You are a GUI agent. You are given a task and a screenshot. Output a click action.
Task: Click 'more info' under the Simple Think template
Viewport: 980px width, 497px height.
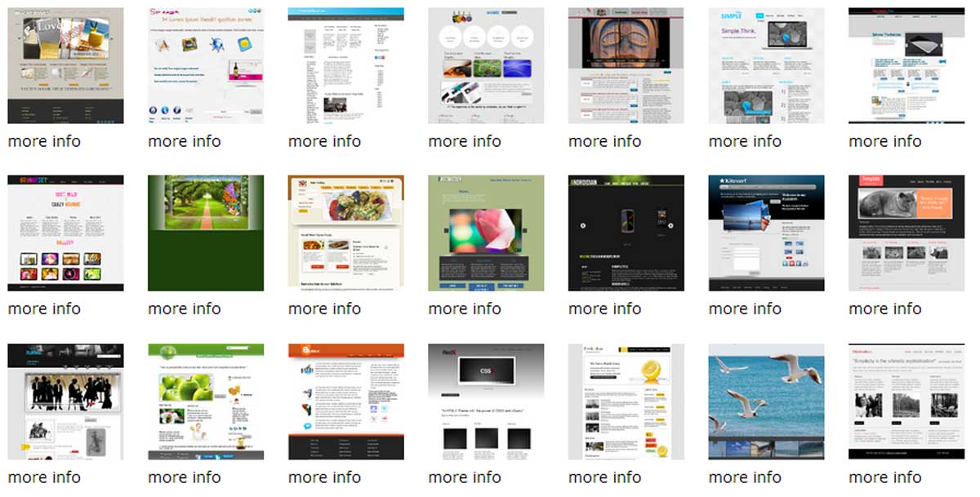(x=745, y=141)
